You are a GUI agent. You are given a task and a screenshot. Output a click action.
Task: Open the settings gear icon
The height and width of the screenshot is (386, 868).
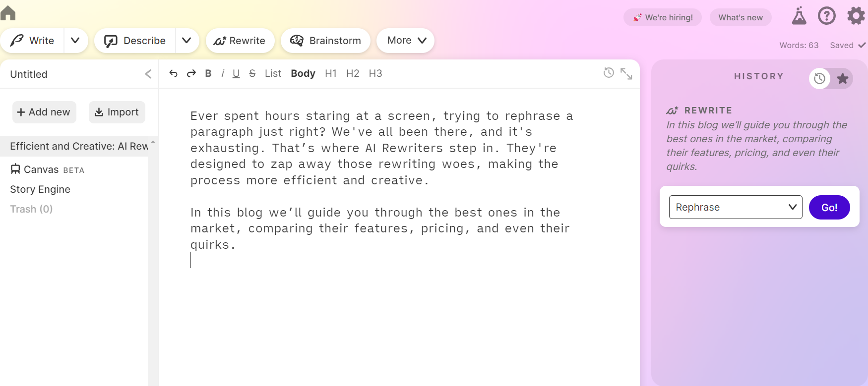point(856,16)
